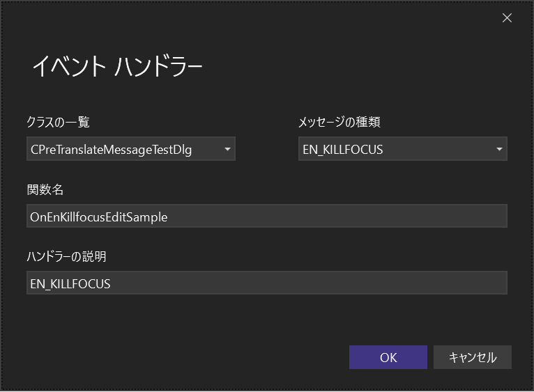Click the arrow on the EN_KILLFOCUS dropdown

[x=499, y=149]
